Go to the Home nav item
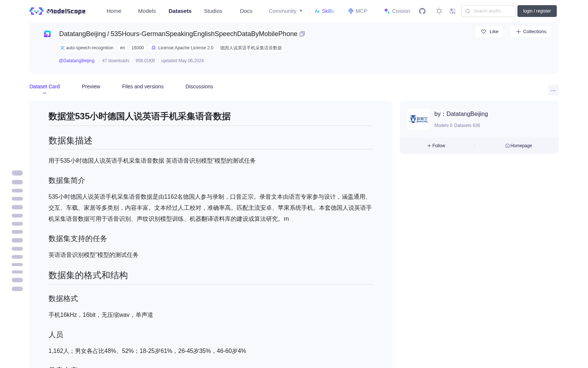This screenshot has height=368, width=588. (114, 11)
